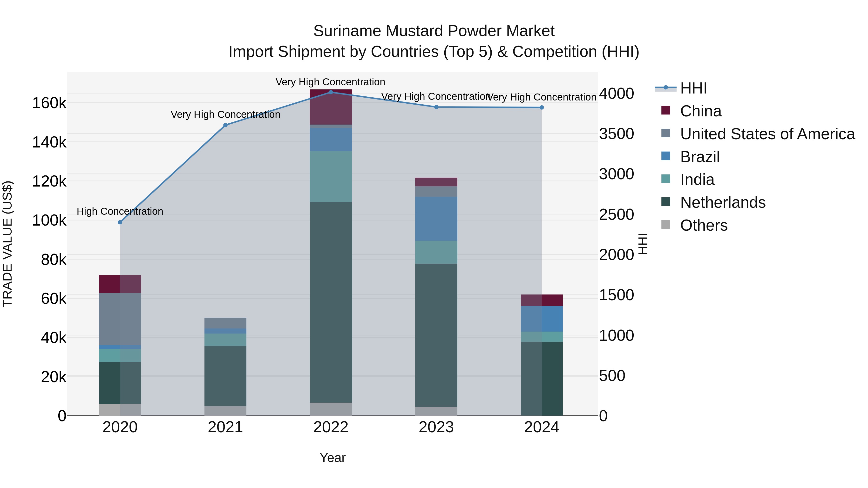Viewport: 868px width, 488px height.
Task: Click the 2021 HHI data point marker
Action: (x=225, y=125)
